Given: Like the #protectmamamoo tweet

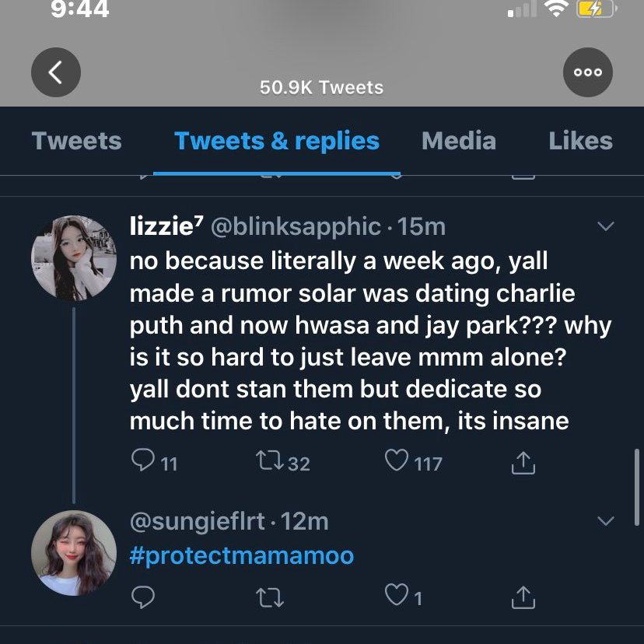Looking at the screenshot, I should point(397,597).
